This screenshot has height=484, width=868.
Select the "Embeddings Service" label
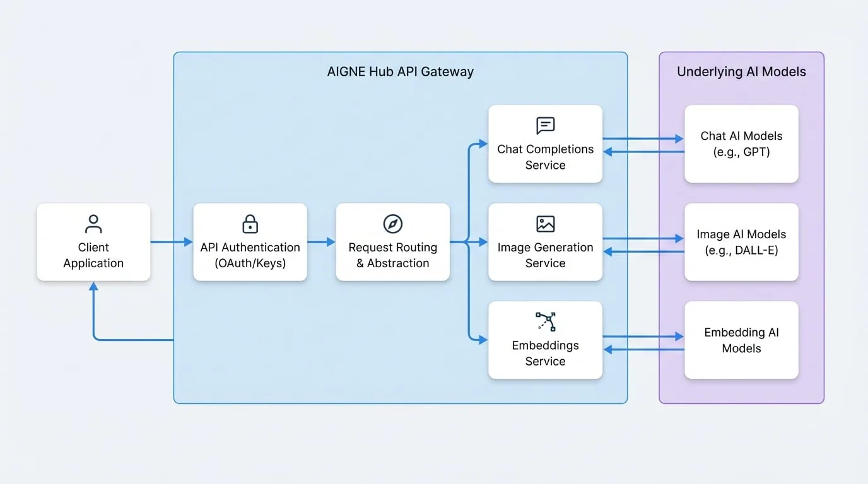tap(546, 353)
